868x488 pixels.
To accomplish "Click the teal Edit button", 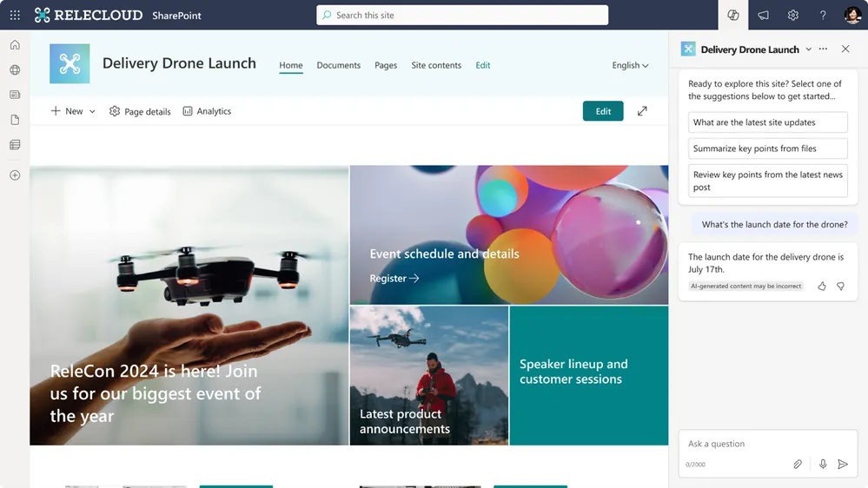I will coord(603,111).
